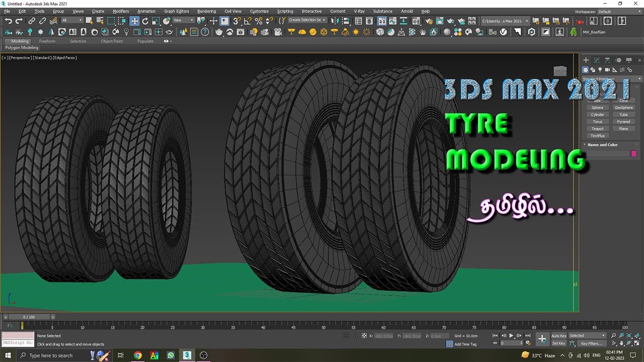Click the Teapot primitive button

[597, 129]
